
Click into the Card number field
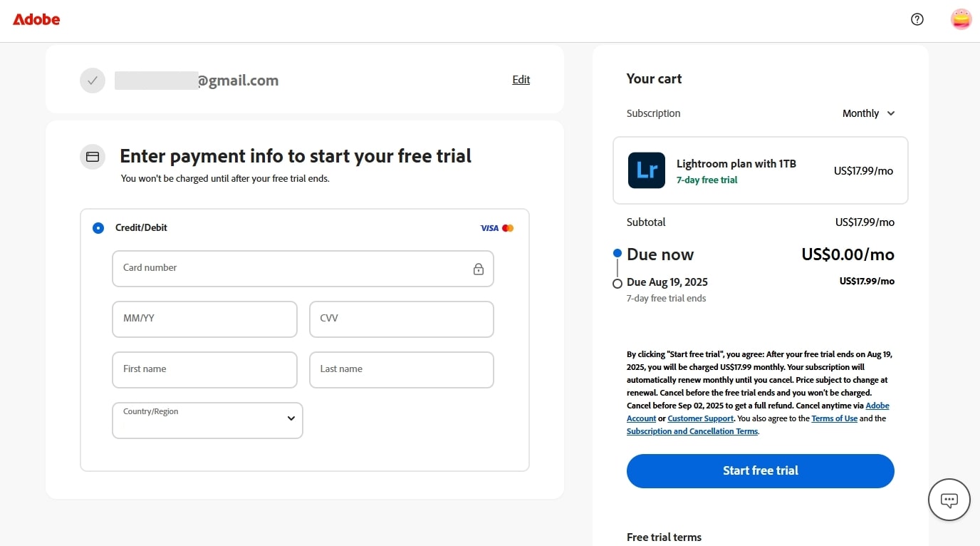[x=303, y=269]
